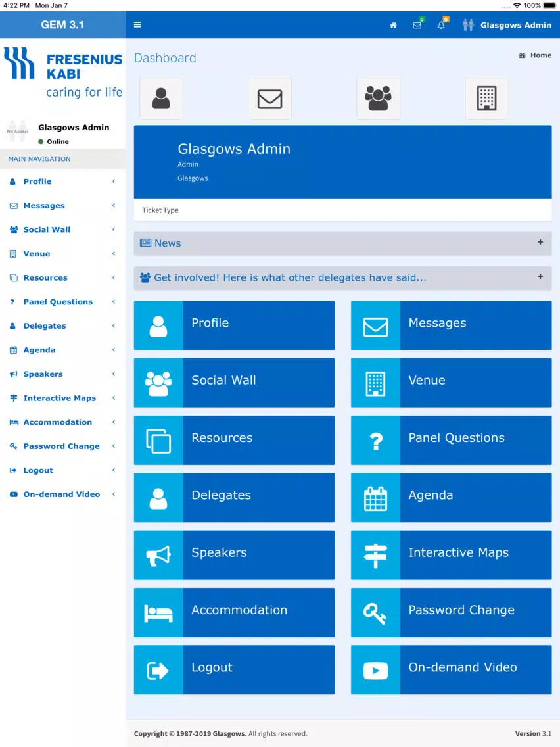The width and height of the screenshot is (560, 747).
Task: Select Resources in the sidebar
Action: click(x=63, y=277)
